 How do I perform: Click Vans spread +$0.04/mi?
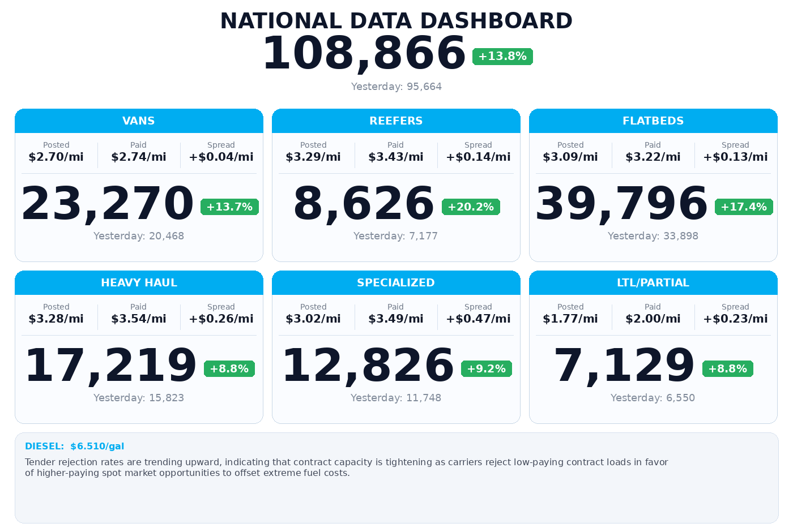(x=221, y=157)
